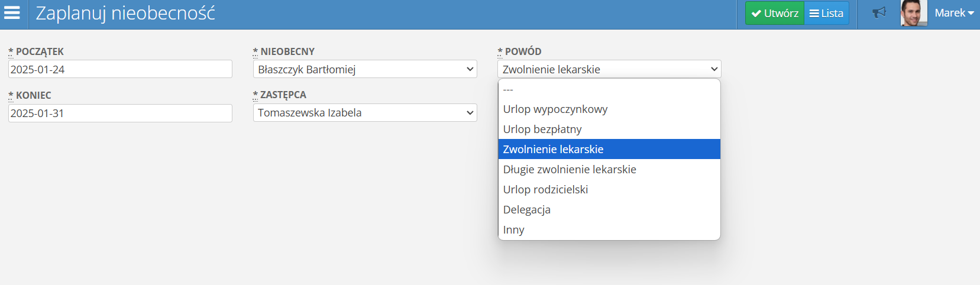This screenshot has height=285, width=980.
Task: Select Urlop rodzicielski as reason
Action: pyautogui.click(x=609, y=190)
